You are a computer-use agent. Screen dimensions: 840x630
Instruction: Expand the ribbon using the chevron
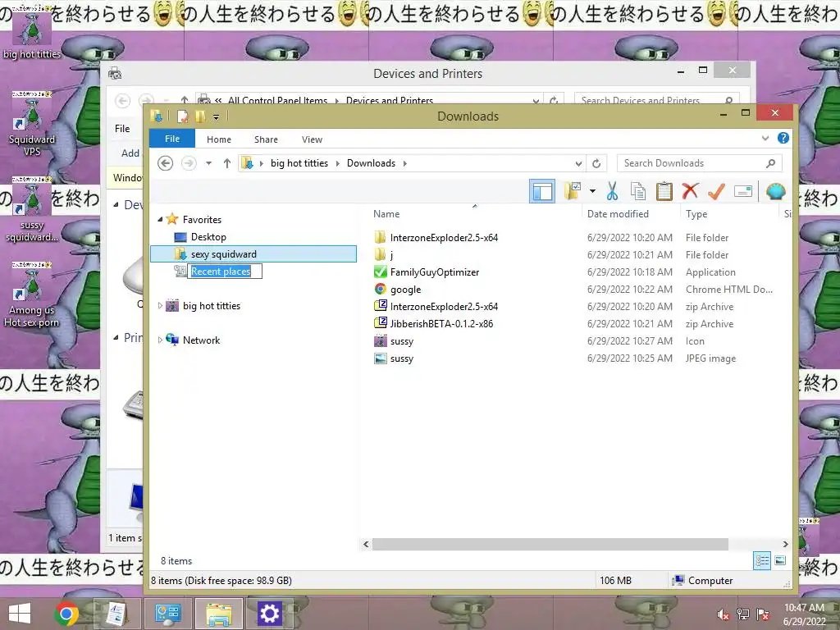(765, 138)
